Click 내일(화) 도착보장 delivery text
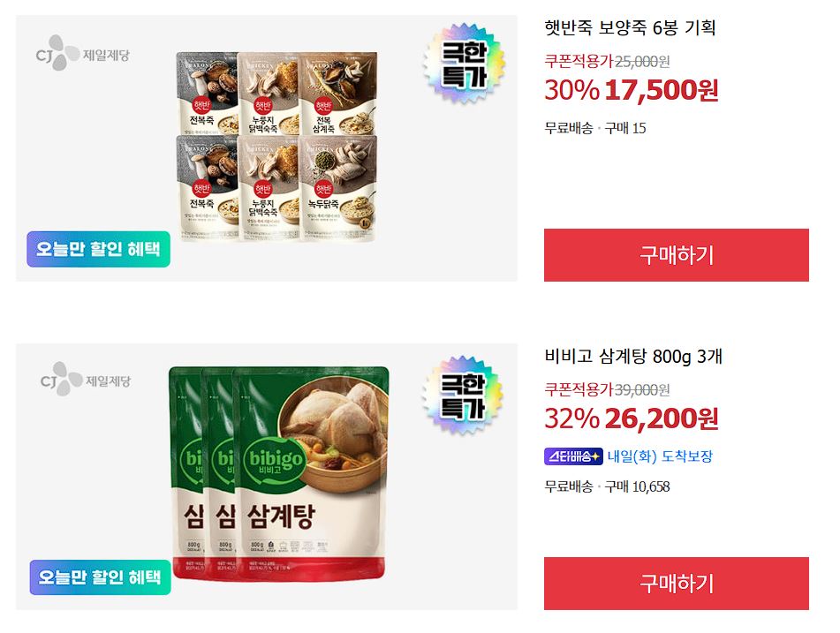This screenshot has width=840, height=633. point(660,456)
